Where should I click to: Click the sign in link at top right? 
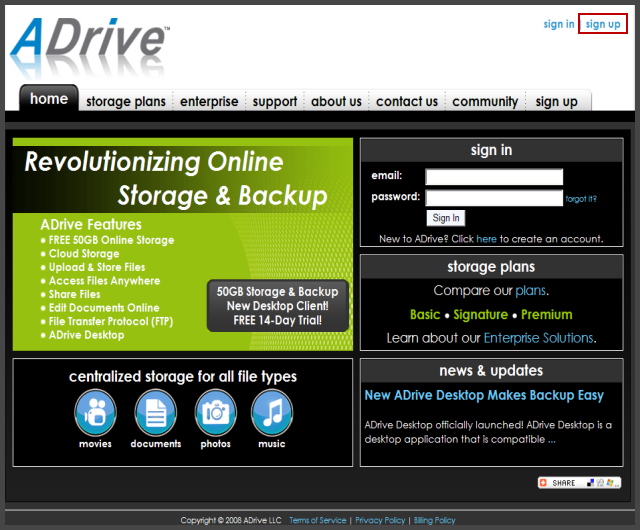click(x=559, y=24)
